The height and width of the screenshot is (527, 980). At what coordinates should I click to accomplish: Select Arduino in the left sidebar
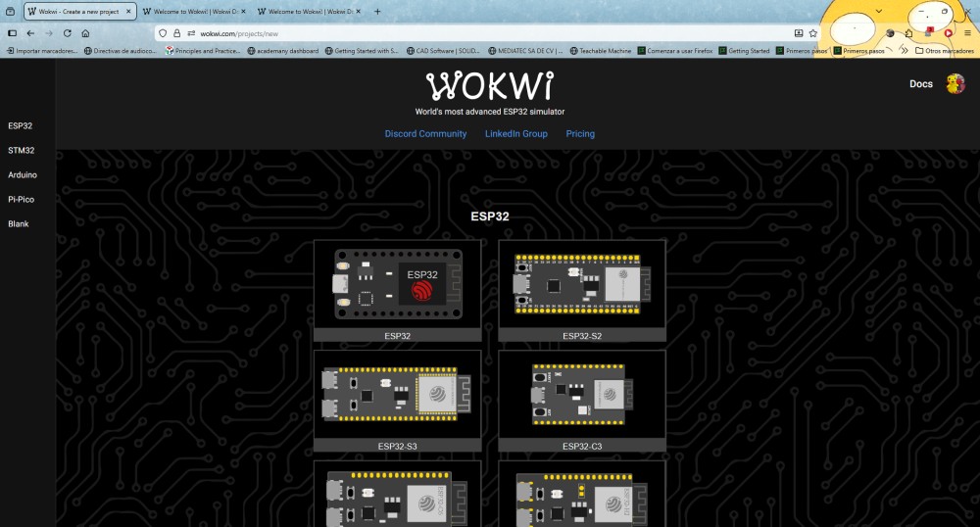point(23,174)
